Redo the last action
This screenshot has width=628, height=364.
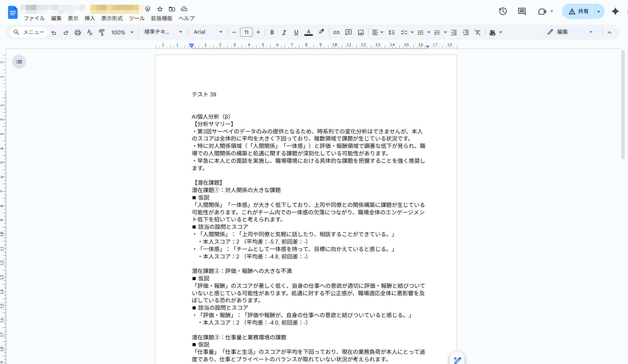(x=66, y=32)
